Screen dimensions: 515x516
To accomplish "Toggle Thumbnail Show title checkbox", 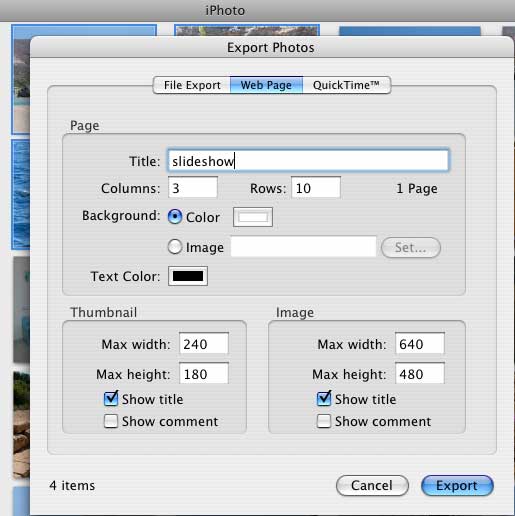I will 111,399.
